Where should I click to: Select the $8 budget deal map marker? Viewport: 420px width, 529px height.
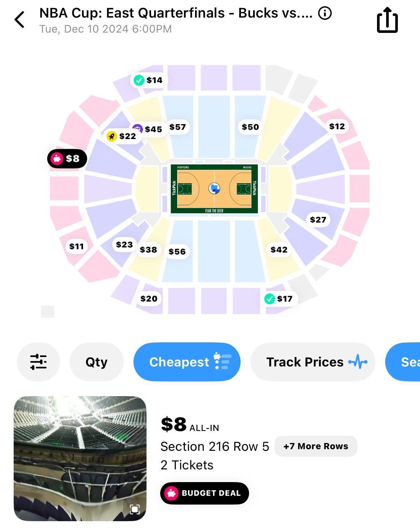click(67, 159)
